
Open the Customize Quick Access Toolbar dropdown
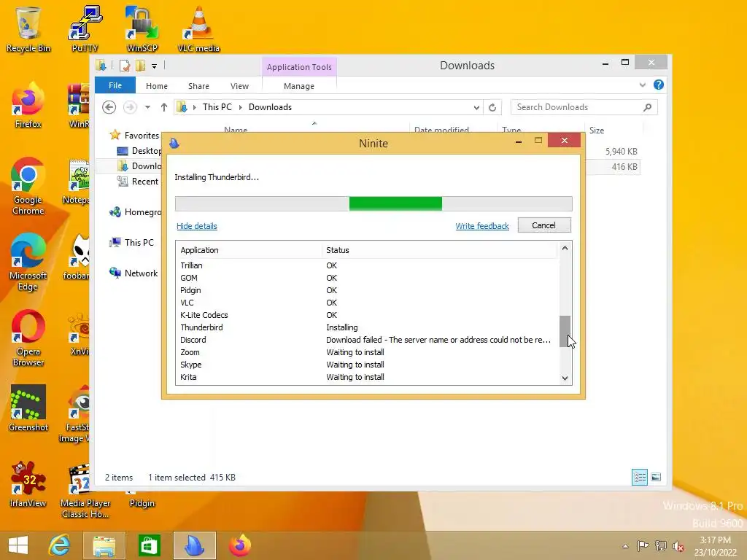point(155,66)
